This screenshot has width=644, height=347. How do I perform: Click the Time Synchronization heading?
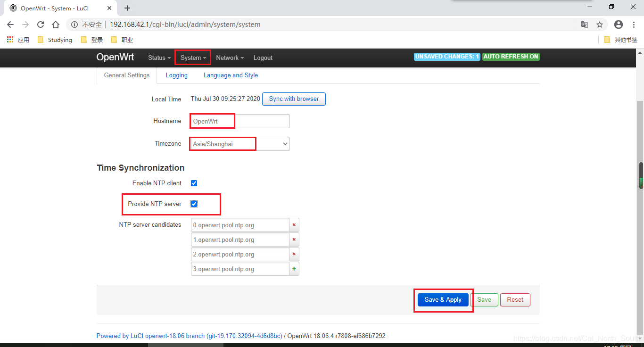tap(140, 168)
